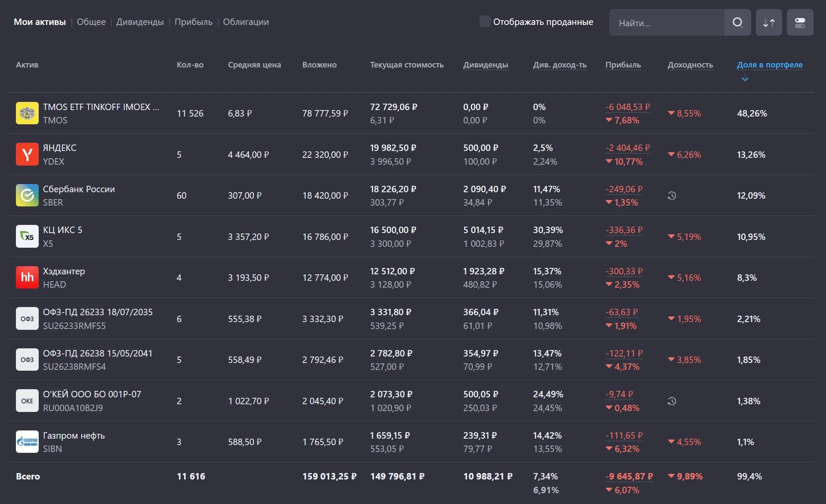Open the TMOS ETF TINKOFF IMOEX asset name
This screenshot has height=504, width=826.
(x=101, y=107)
